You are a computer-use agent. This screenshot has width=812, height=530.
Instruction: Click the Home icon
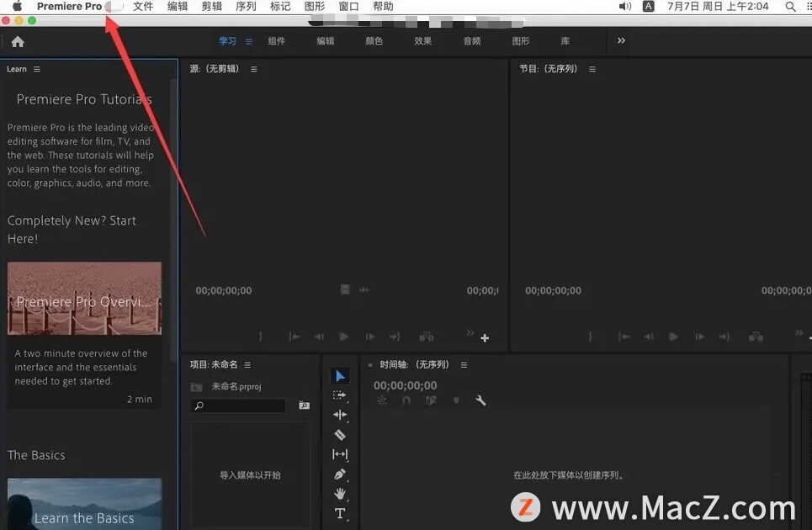tap(18, 42)
